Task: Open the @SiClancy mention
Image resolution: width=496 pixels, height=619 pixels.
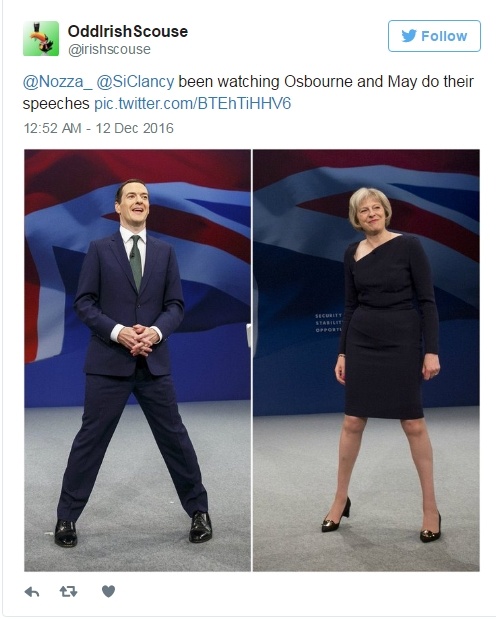Action: [x=135, y=82]
